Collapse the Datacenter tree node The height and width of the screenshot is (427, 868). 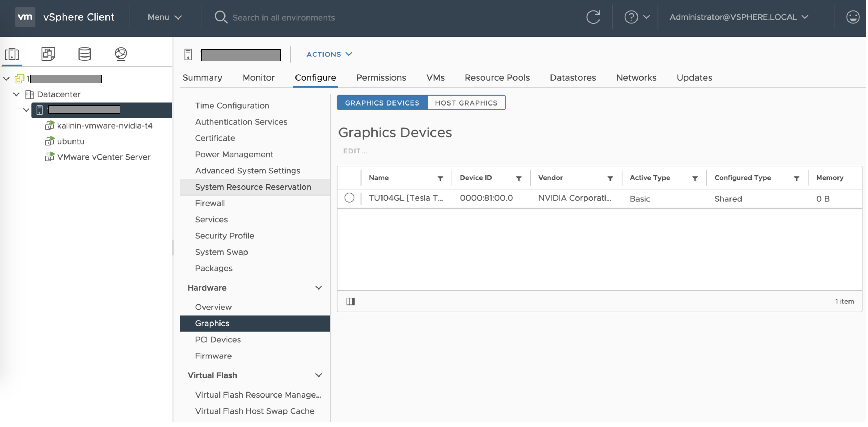(16, 94)
